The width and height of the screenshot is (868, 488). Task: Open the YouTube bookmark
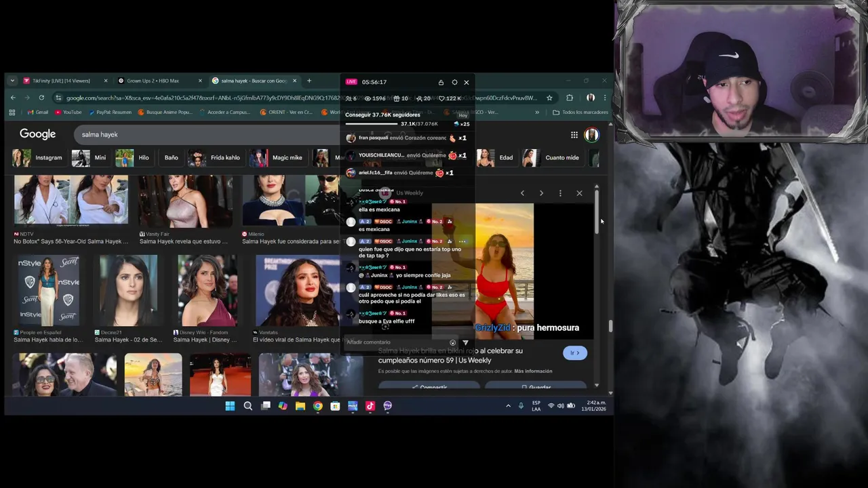(x=68, y=113)
